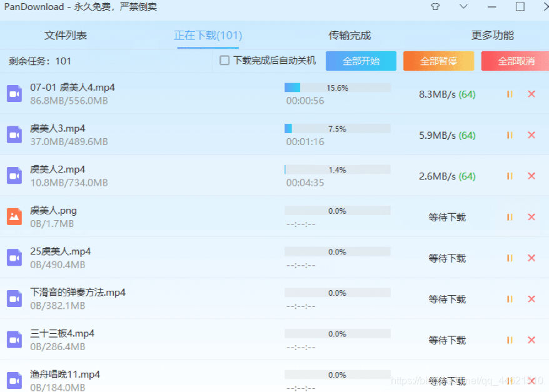Enable shutdown after download completes checkbox

click(223, 61)
